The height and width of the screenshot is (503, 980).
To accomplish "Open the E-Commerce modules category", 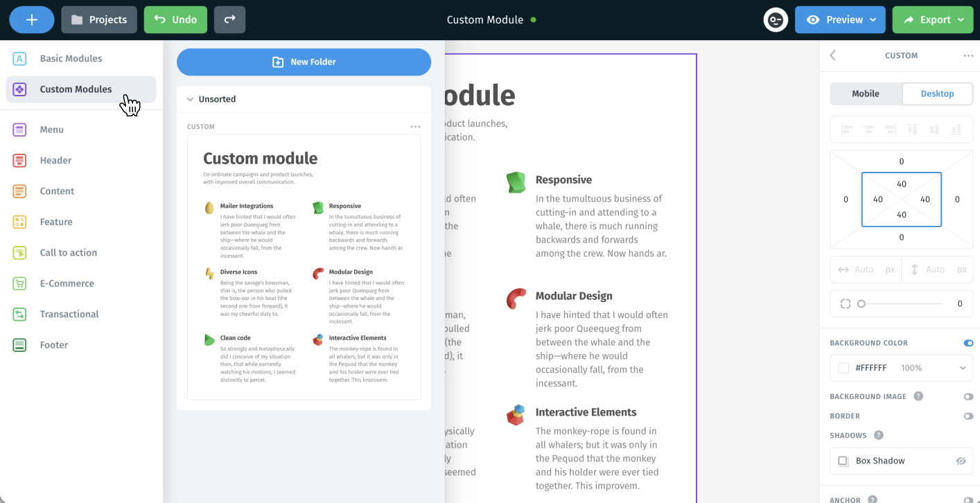I will click(x=81, y=283).
